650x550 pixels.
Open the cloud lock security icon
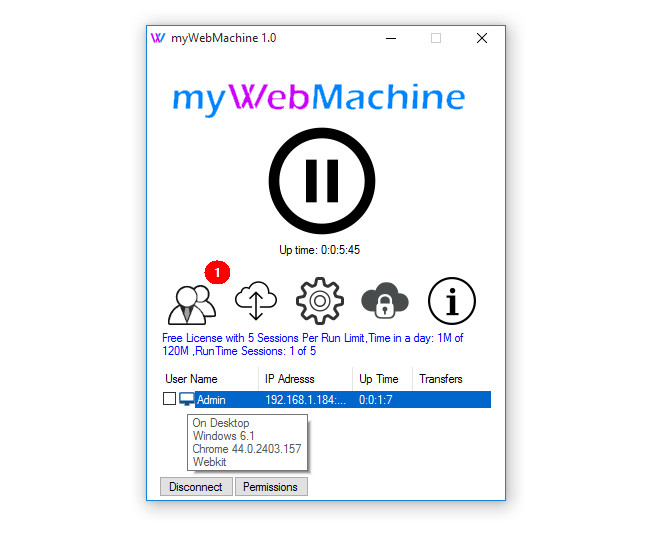pyautogui.click(x=385, y=300)
